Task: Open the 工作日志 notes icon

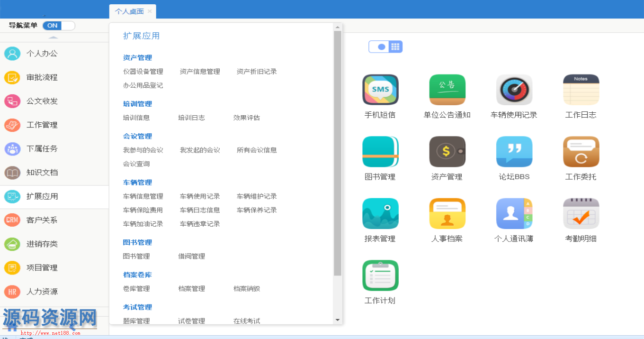Action: 581,90
